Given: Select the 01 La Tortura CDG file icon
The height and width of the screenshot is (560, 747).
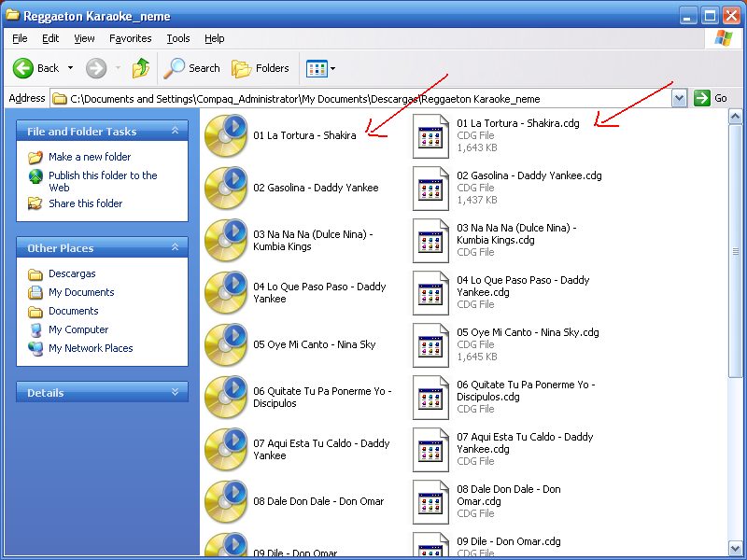Looking at the screenshot, I should click(x=430, y=136).
